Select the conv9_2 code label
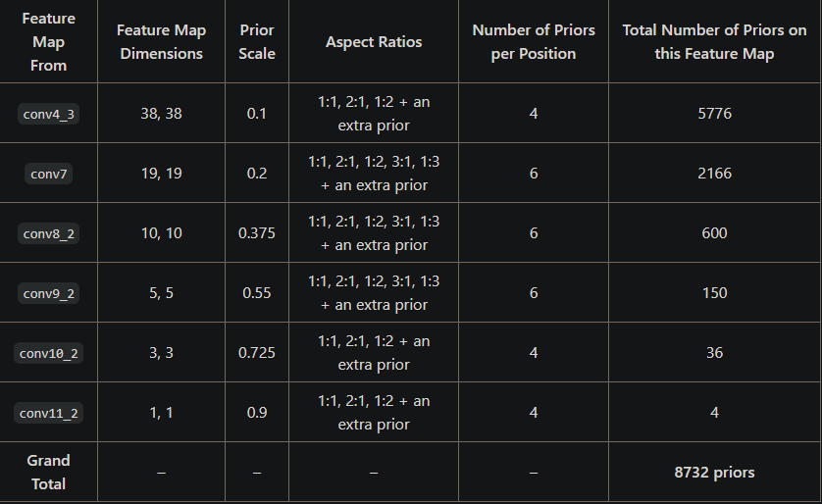This screenshot has height=504, width=822. [48, 293]
